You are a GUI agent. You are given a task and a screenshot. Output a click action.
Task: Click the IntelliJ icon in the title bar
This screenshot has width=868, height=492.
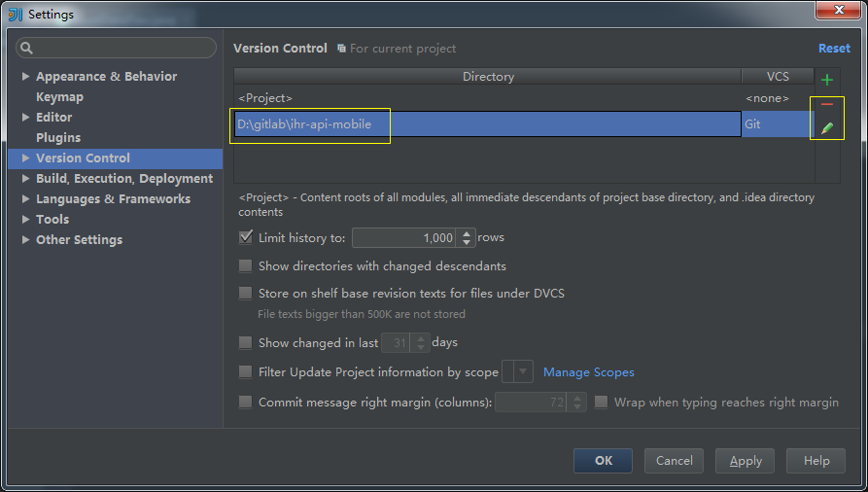pyautogui.click(x=16, y=15)
